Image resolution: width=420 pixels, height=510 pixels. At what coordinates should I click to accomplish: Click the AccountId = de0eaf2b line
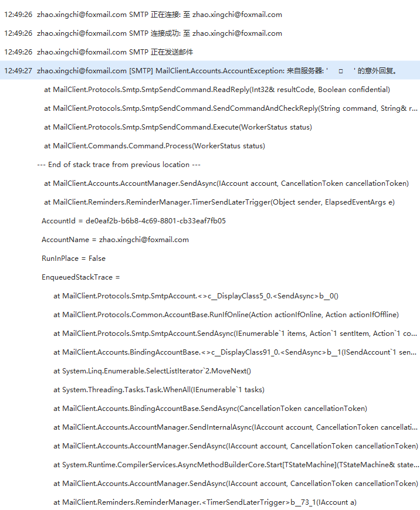tap(134, 221)
